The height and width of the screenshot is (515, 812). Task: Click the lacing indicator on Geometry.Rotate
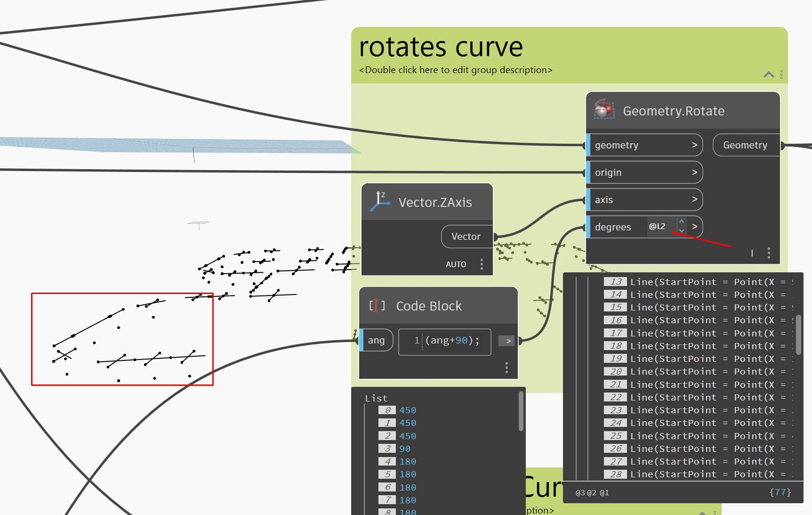tap(752, 253)
